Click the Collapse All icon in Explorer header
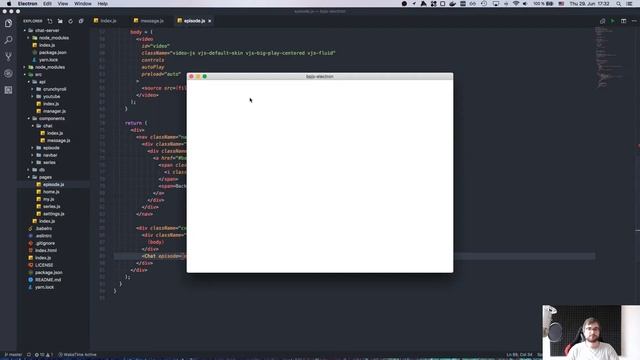 coord(81,21)
